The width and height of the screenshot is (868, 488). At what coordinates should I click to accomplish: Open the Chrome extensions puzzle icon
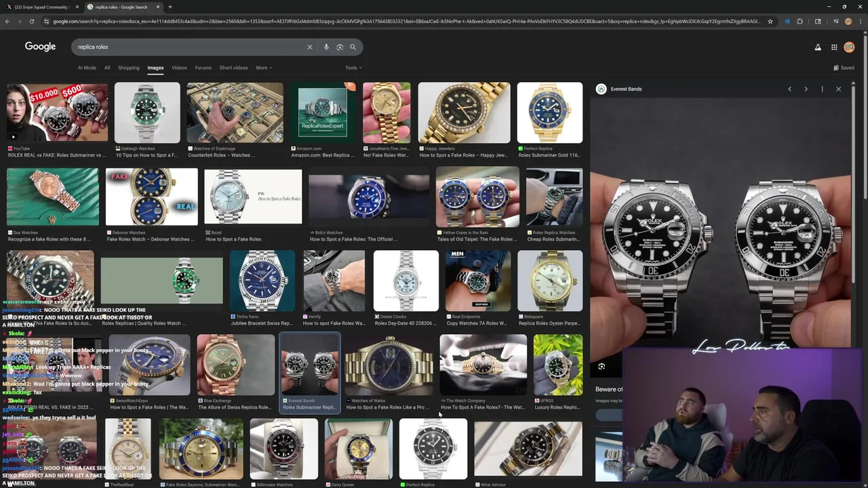point(800,21)
